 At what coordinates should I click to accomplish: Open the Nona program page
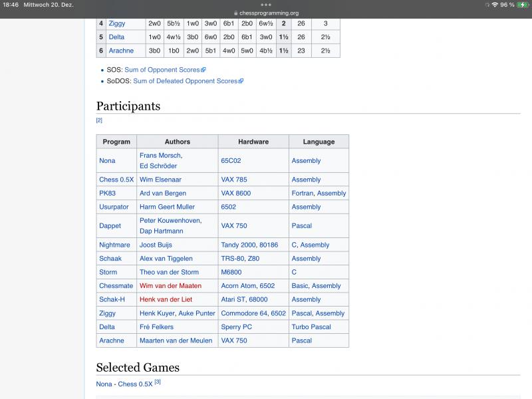(107, 161)
